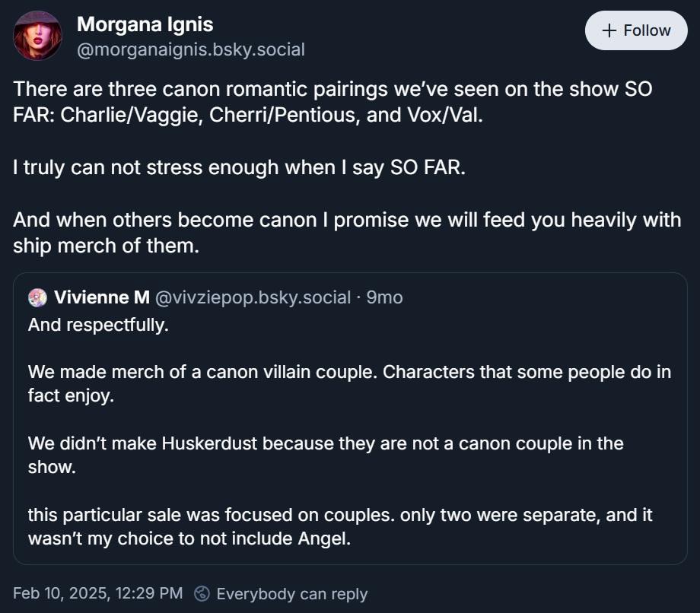Click the plus icon inside Follow
Image resolution: width=700 pixels, height=613 pixels.
pyautogui.click(x=608, y=30)
